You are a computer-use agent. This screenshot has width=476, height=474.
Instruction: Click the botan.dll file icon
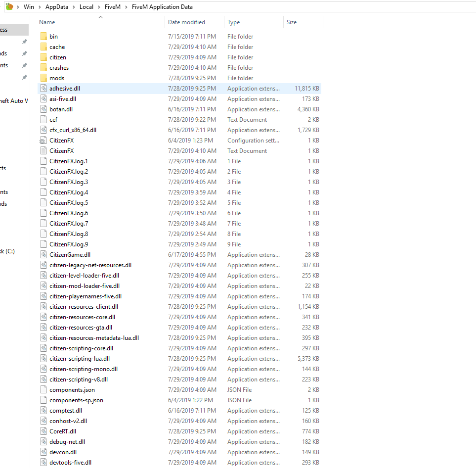click(43, 109)
